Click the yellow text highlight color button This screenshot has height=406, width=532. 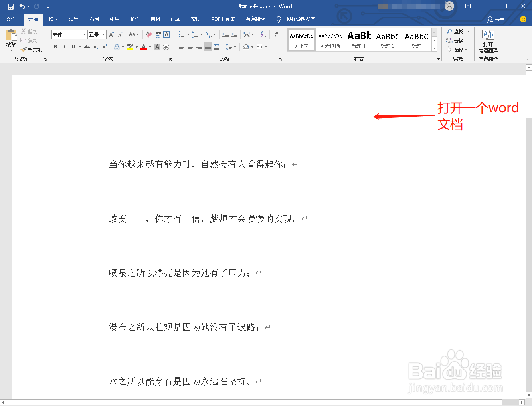click(x=130, y=47)
